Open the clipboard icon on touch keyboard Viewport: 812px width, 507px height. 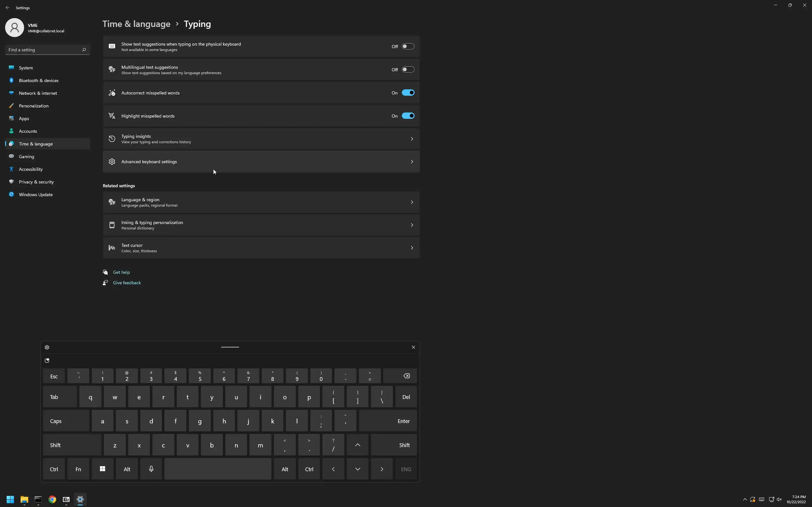point(47,361)
